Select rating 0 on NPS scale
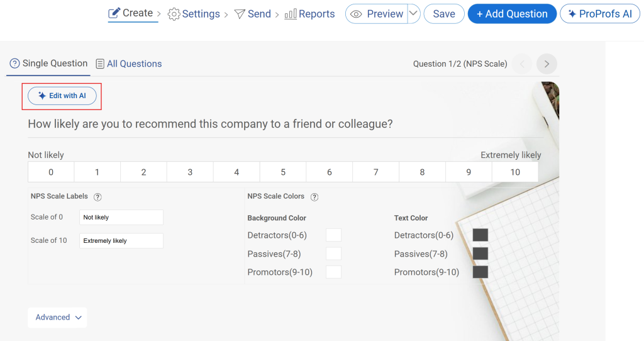Image resolution: width=644 pixels, height=341 pixels. tap(51, 172)
